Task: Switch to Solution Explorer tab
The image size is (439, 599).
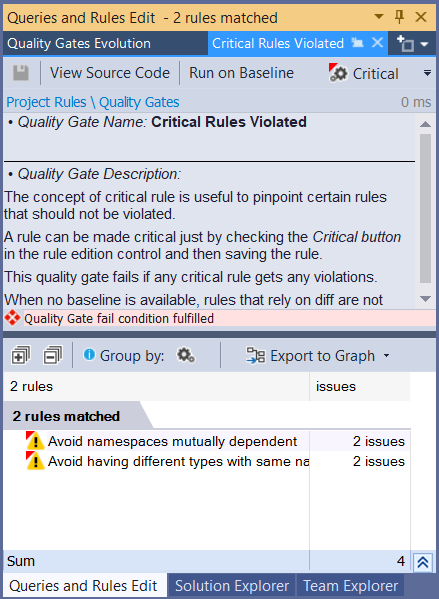Action: 232,586
